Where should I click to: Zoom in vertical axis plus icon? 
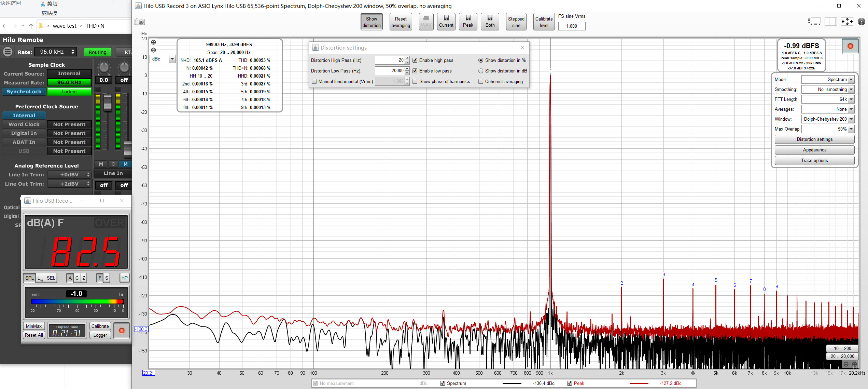click(x=154, y=42)
